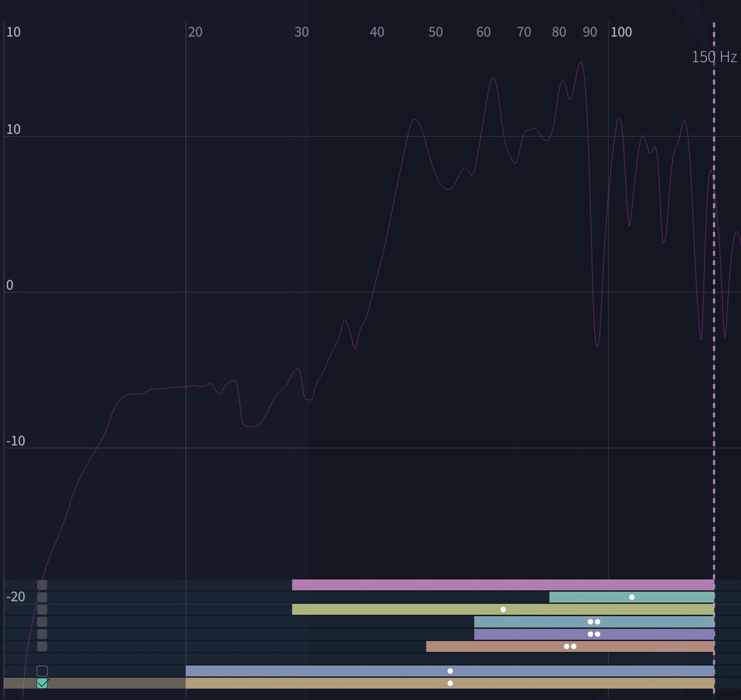Screen dimensions: 741x700
Task: Click the left white dot on the steel-blue bar
Action: (x=590, y=622)
